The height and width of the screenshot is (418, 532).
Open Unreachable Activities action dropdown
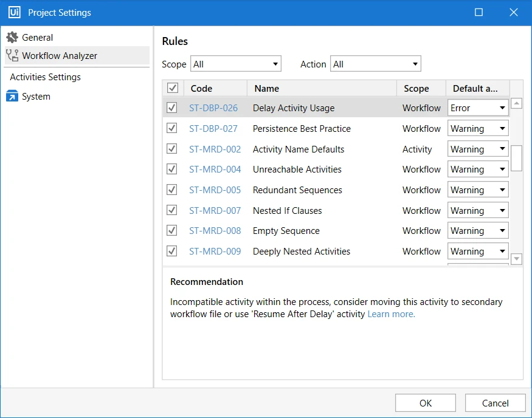tap(478, 169)
